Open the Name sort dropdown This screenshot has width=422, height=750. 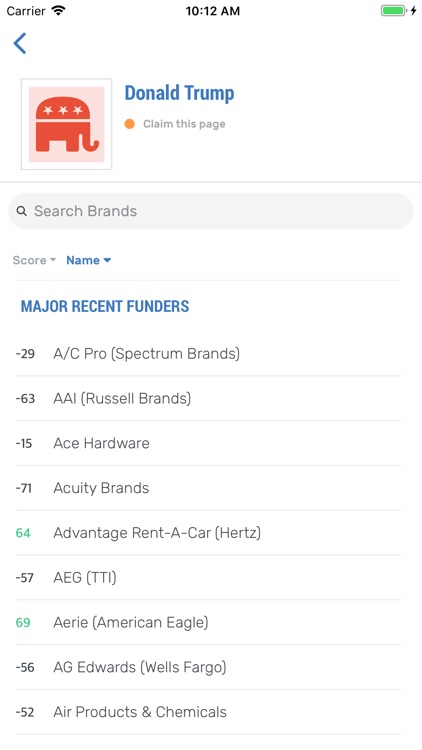(89, 260)
